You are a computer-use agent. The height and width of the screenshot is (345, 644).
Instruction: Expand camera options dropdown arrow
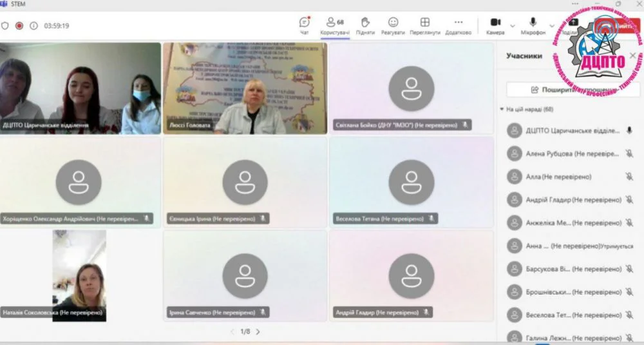click(513, 26)
